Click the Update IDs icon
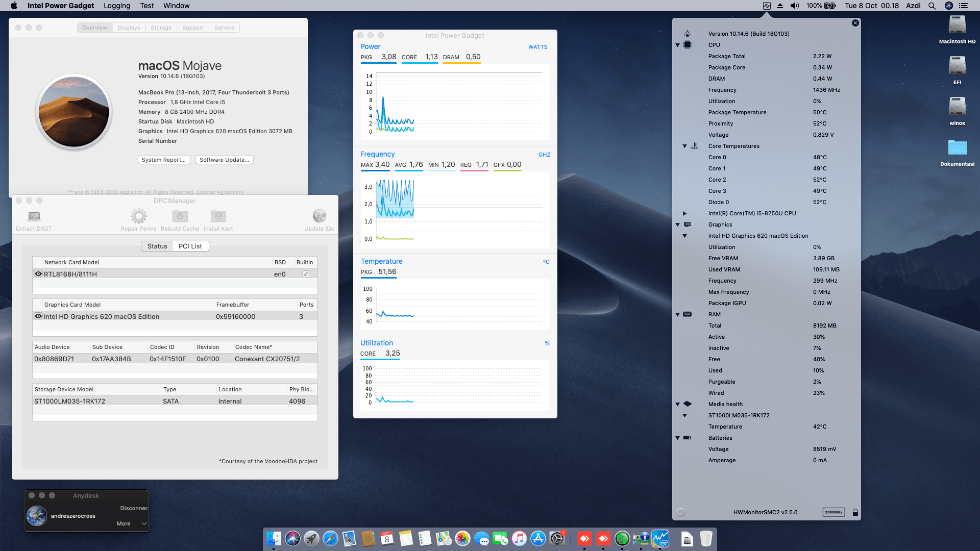 click(320, 216)
